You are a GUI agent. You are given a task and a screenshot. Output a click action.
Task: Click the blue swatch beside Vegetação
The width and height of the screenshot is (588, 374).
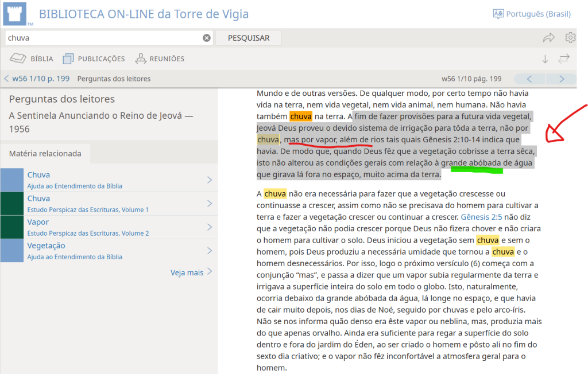pos(11,251)
